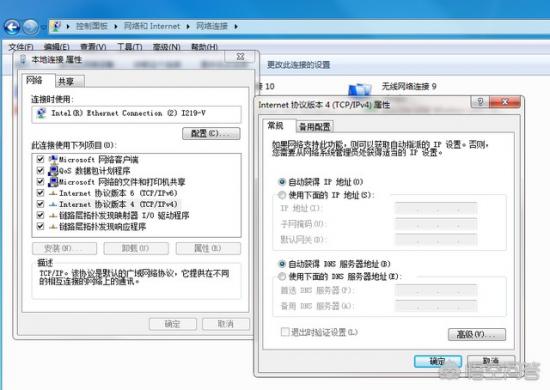Screen dimensions: 550x390
Task: Select 自动获得 DNS 服务器地址 radio button
Action: [x=282, y=264]
